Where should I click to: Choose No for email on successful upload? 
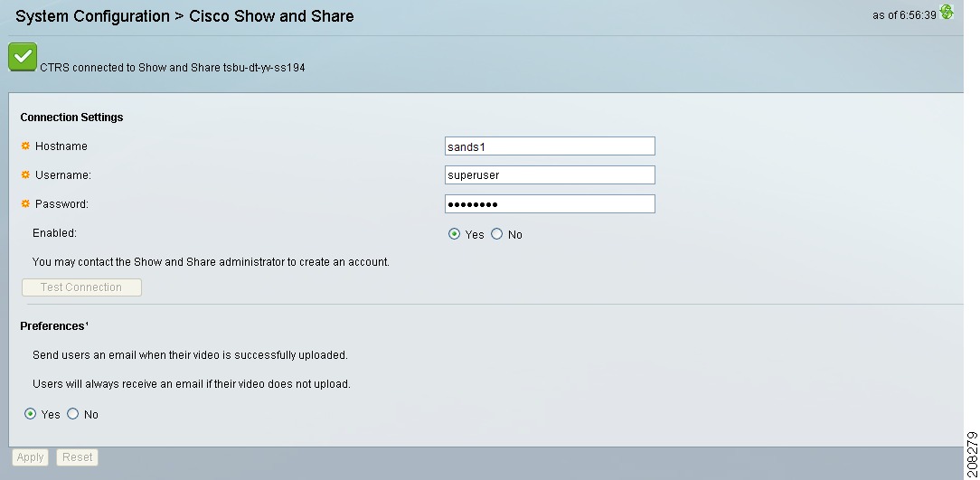(73, 414)
